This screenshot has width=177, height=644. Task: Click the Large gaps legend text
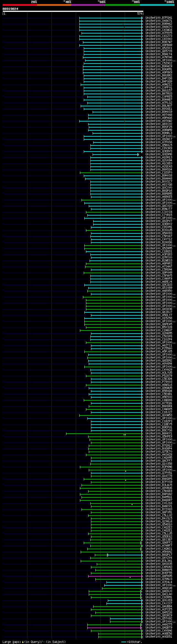pyautogui.click(x=34, y=642)
